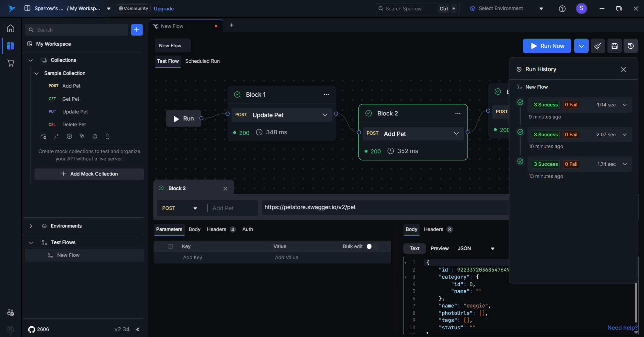
Task: Open the Run Now options dropdown arrow
Action: click(x=581, y=46)
